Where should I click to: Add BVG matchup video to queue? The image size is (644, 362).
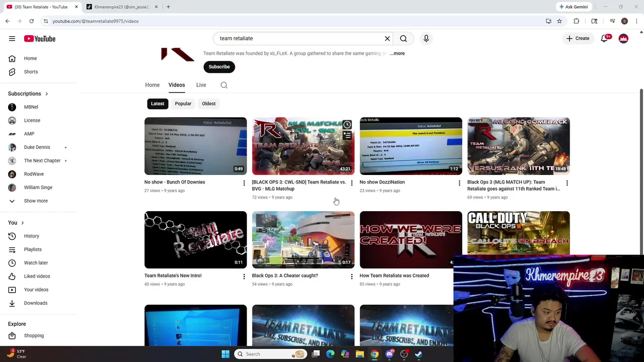[x=347, y=136]
